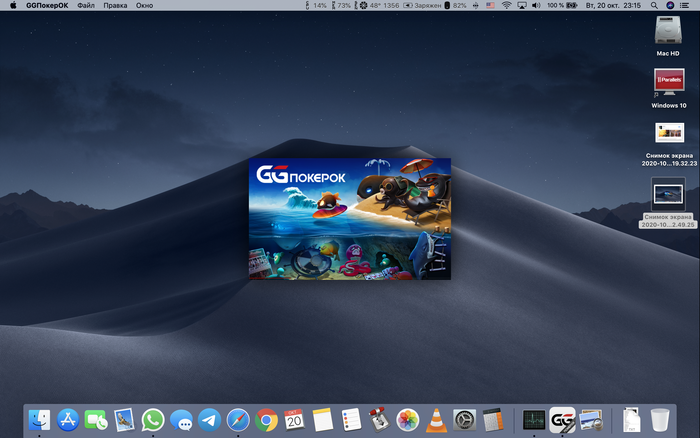Select the Windows 10 Parallels desktop icon
The height and width of the screenshot is (438, 700).
click(x=669, y=88)
